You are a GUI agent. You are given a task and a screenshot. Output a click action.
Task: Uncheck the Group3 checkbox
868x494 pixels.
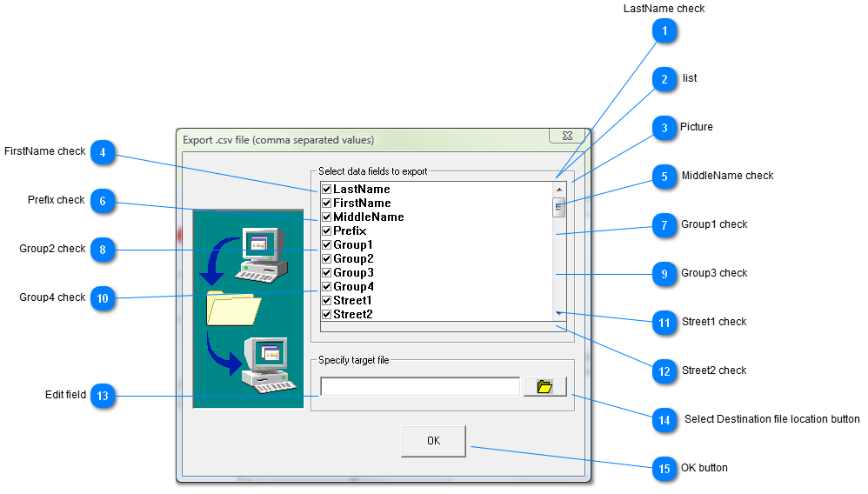(x=327, y=272)
